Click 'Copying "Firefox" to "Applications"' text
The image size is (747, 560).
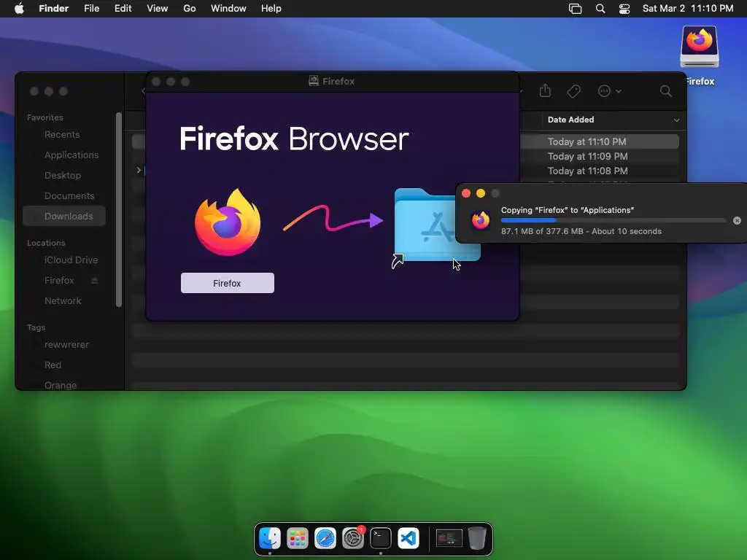[568, 210]
